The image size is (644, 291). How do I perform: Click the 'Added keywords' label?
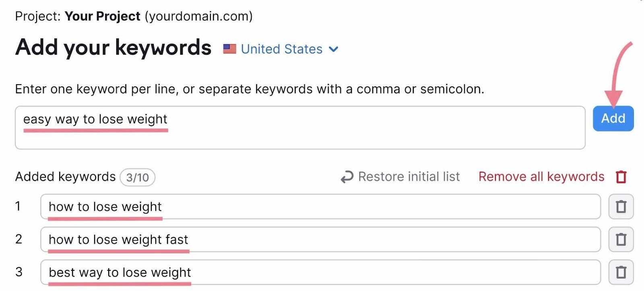coord(65,177)
